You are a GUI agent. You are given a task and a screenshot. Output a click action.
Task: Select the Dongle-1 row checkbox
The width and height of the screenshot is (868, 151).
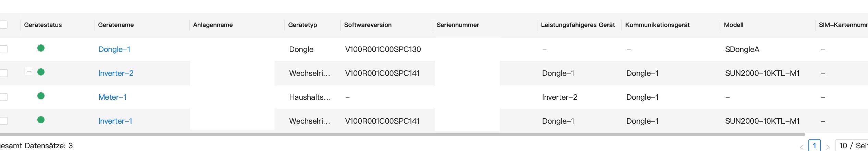pyautogui.click(x=3, y=49)
